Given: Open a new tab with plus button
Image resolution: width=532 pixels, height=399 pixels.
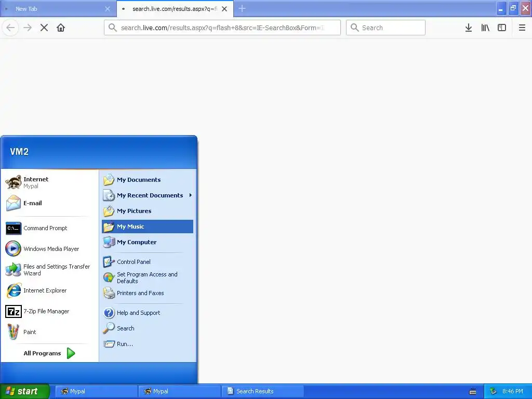Looking at the screenshot, I should (242, 8).
